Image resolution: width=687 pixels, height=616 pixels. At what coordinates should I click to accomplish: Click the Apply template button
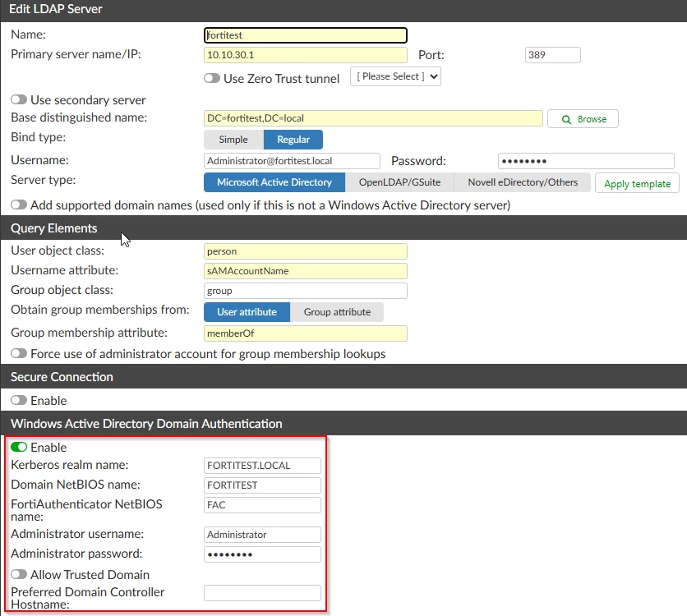click(x=637, y=183)
